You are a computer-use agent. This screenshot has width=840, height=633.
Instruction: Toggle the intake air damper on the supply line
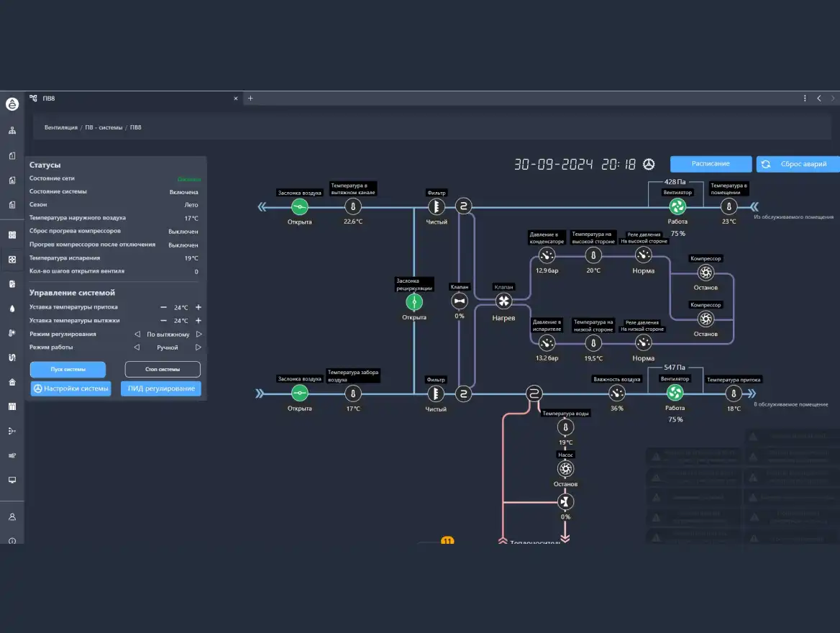(299, 393)
